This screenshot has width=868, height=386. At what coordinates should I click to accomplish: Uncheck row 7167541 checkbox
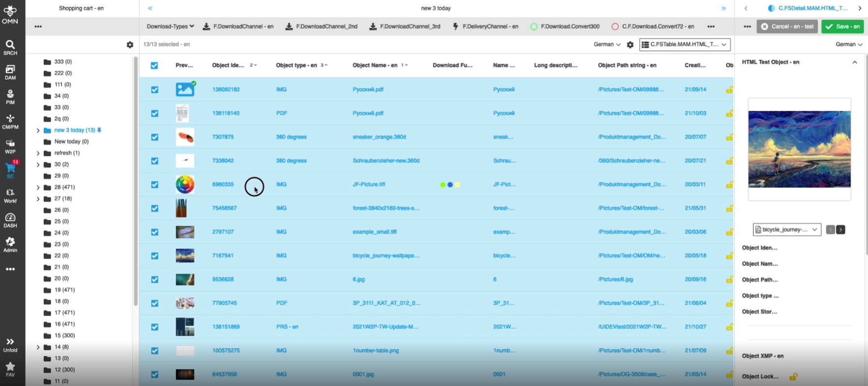point(154,256)
